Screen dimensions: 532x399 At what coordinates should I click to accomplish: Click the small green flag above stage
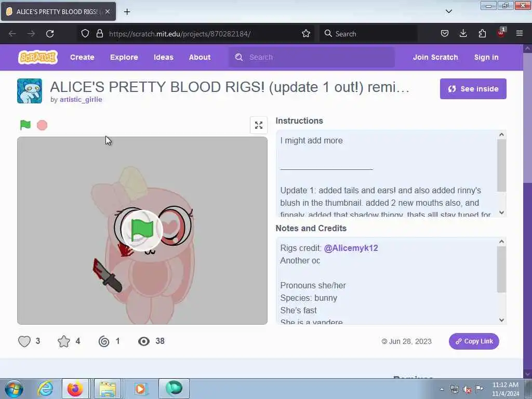pos(25,125)
